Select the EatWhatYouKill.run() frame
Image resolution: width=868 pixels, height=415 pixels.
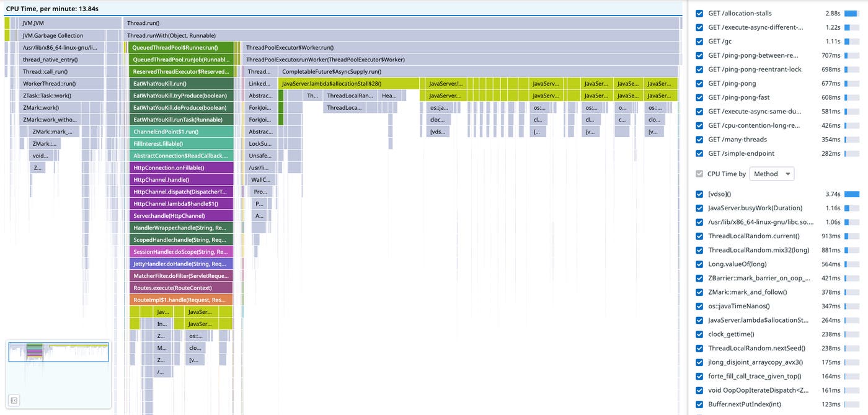(x=180, y=83)
